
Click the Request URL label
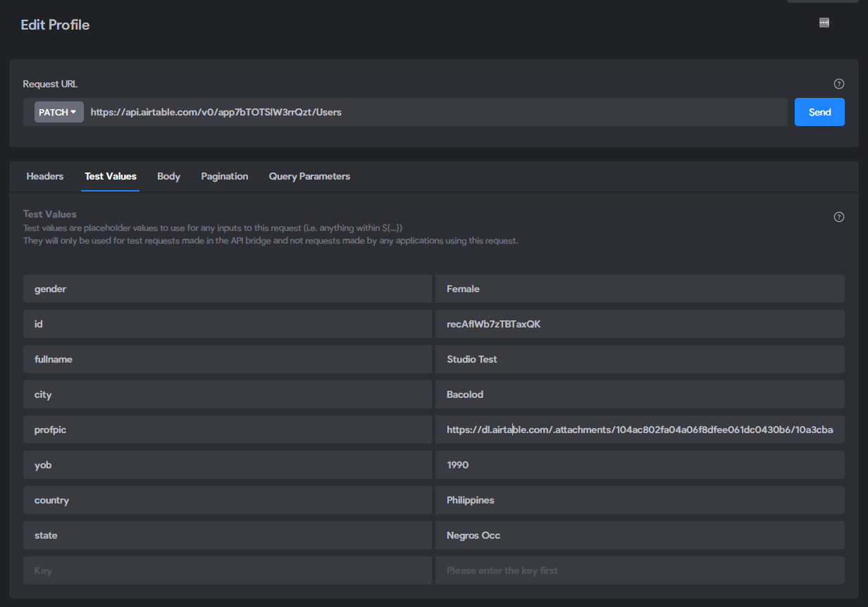tap(50, 84)
